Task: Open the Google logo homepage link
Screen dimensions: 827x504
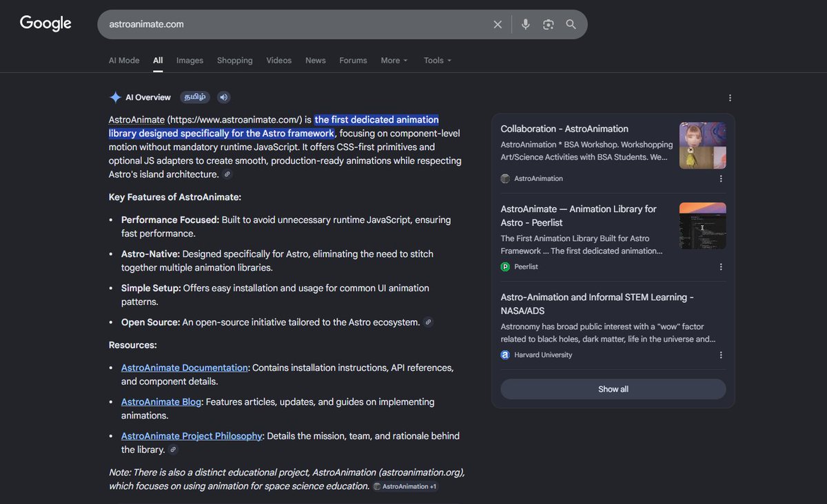Action: tap(45, 23)
